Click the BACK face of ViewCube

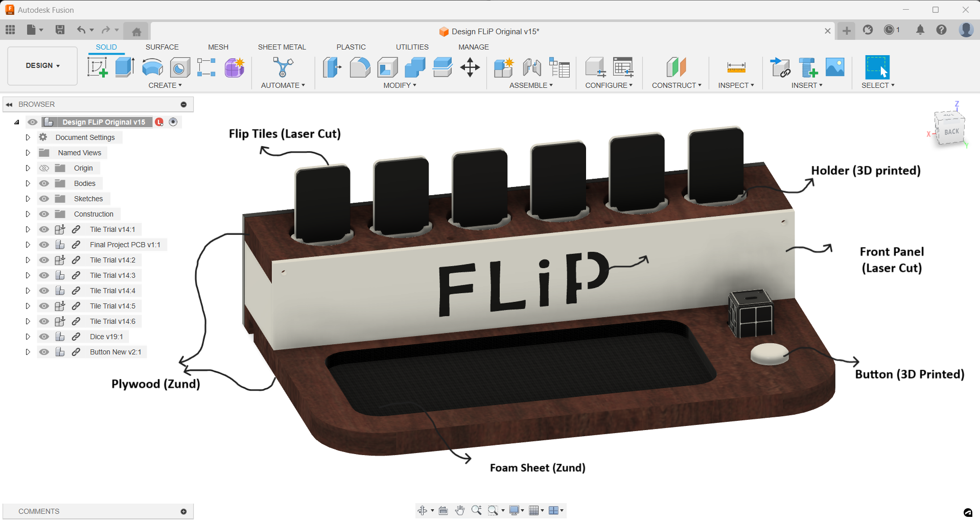click(951, 131)
